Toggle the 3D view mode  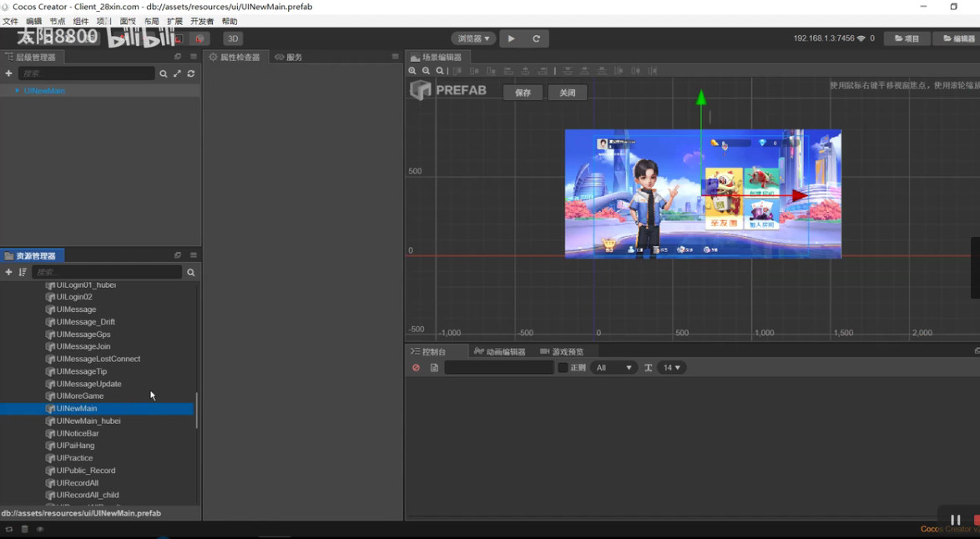click(233, 38)
